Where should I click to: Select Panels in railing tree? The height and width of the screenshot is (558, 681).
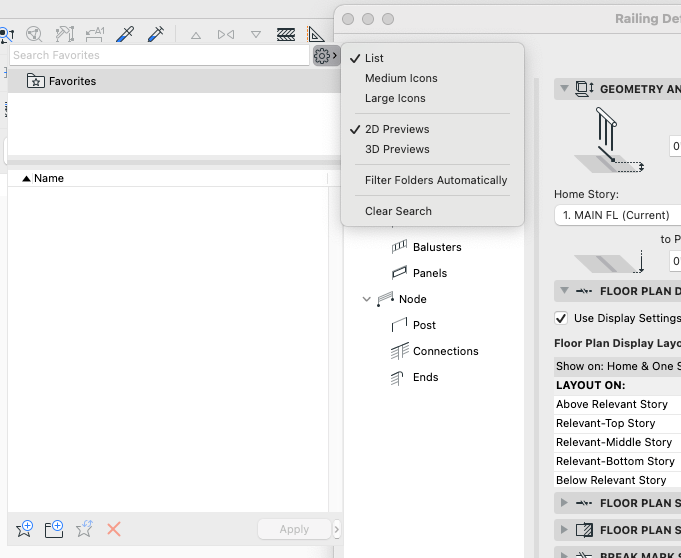pos(430,273)
